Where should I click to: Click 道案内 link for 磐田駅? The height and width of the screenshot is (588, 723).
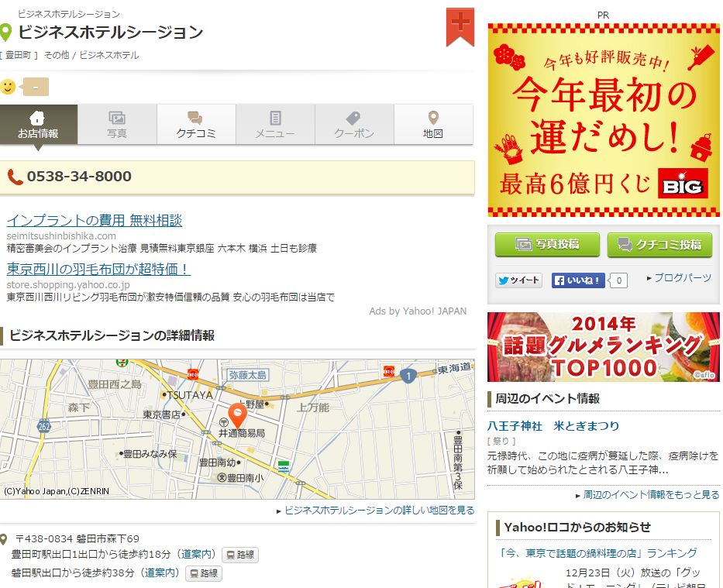tap(161, 573)
